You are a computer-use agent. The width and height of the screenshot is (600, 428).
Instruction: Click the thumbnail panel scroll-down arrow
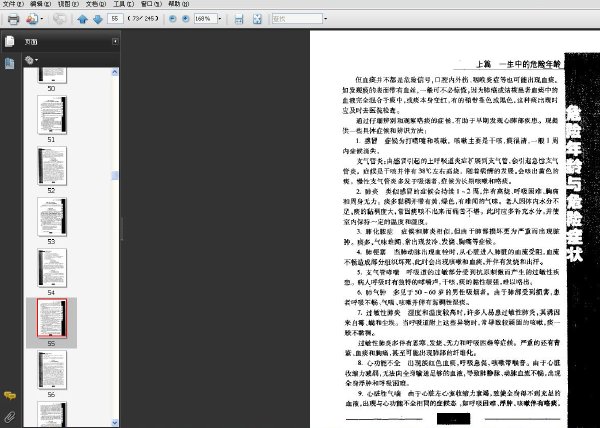pos(115,422)
